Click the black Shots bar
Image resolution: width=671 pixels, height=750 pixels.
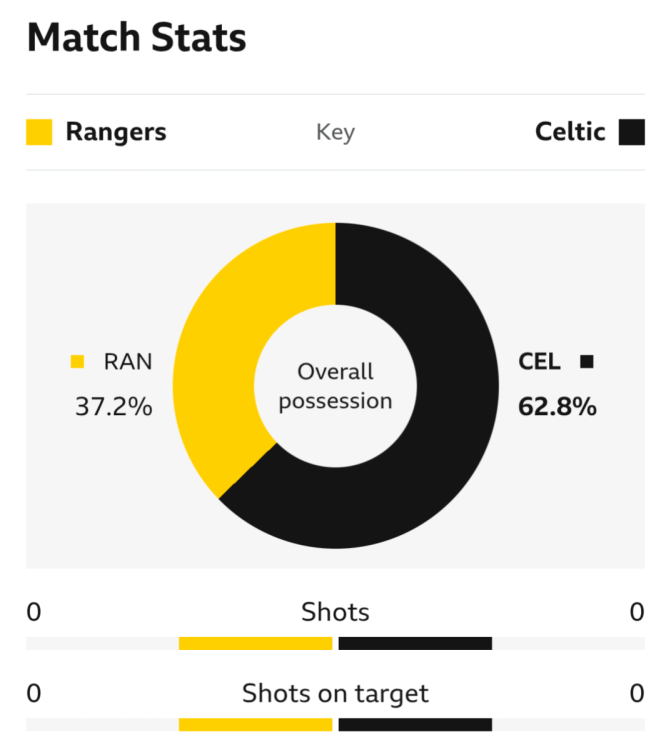point(415,643)
